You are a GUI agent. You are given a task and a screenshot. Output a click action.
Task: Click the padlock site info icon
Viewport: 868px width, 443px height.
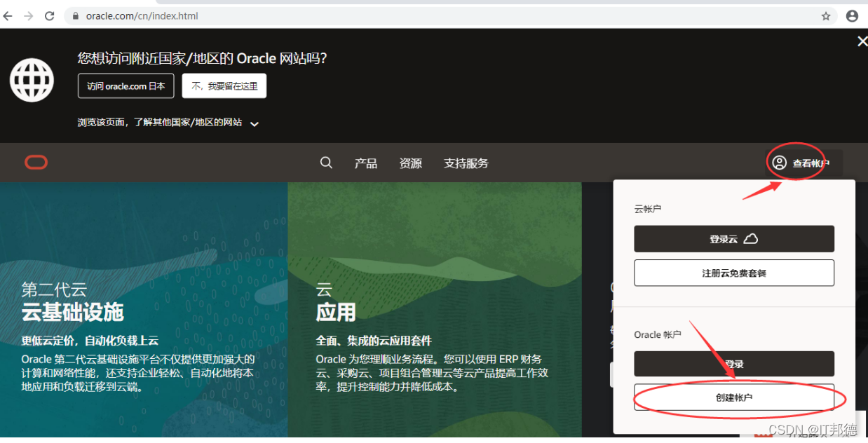[76, 15]
